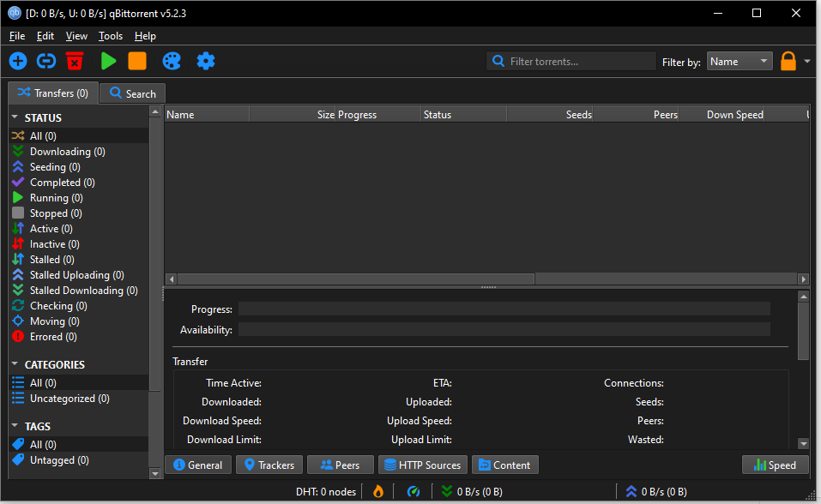Sort the list by the Progress column
This screenshot has height=504, width=821.
[x=378, y=115]
